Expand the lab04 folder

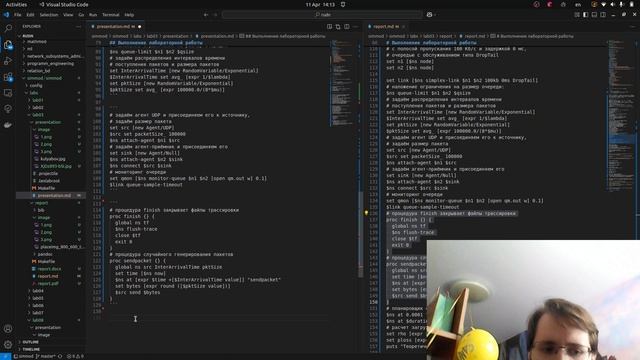pyautogui.click(x=51, y=291)
